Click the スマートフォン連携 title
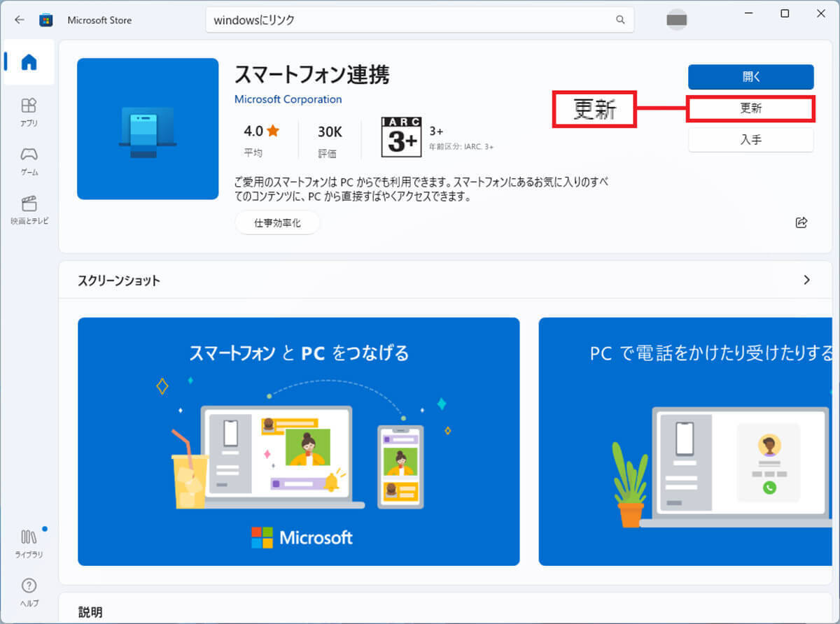840x624 pixels. tap(311, 74)
